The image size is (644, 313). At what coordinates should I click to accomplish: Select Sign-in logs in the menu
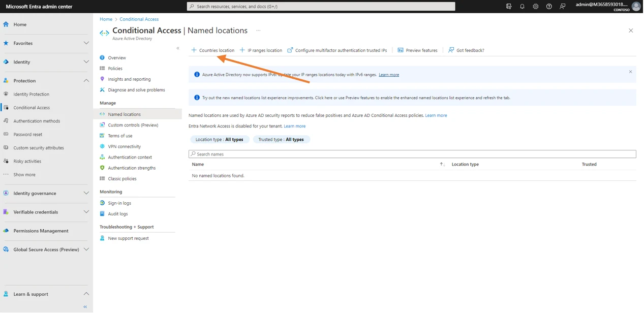[119, 203]
